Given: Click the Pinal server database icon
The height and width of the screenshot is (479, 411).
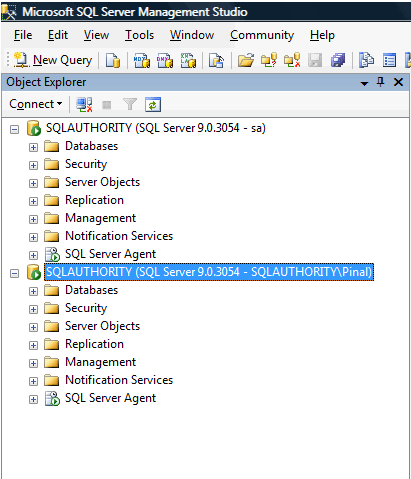Looking at the screenshot, I should (34, 272).
